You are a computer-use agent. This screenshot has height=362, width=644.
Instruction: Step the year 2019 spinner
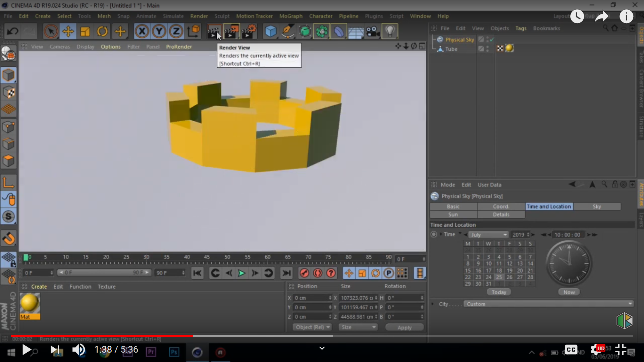pyautogui.click(x=528, y=235)
